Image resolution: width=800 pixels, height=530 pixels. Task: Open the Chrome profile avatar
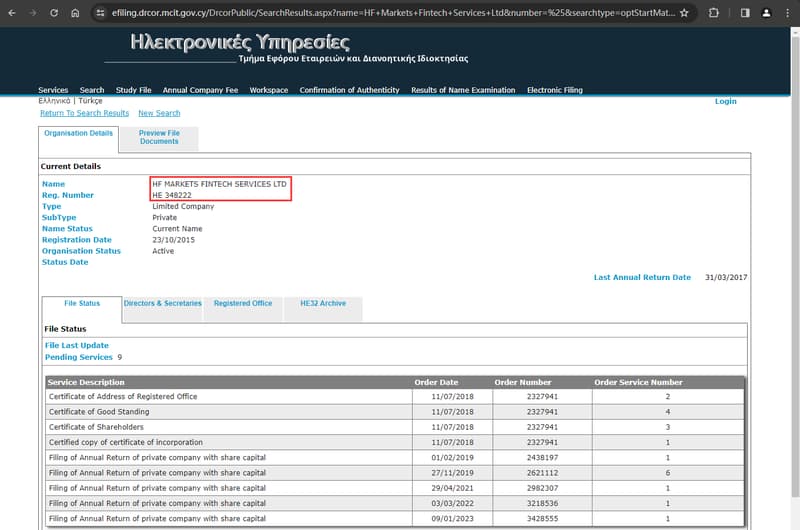tap(765, 13)
